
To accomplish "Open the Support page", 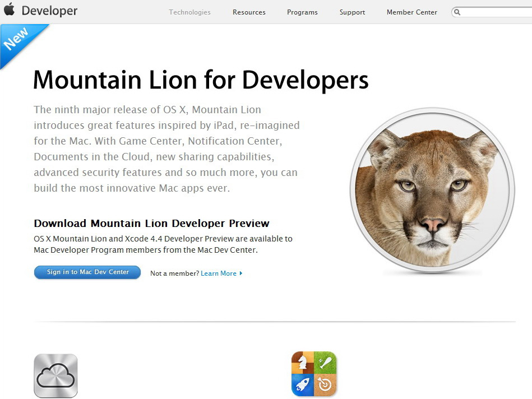I will (x=352, y=12).
